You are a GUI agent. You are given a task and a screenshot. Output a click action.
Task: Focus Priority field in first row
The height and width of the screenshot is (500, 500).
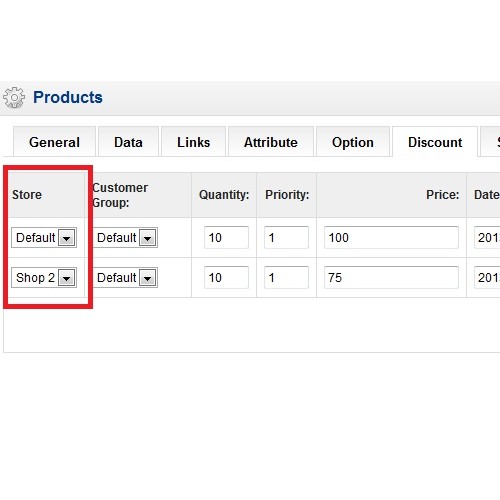click(x=286, y=237)
